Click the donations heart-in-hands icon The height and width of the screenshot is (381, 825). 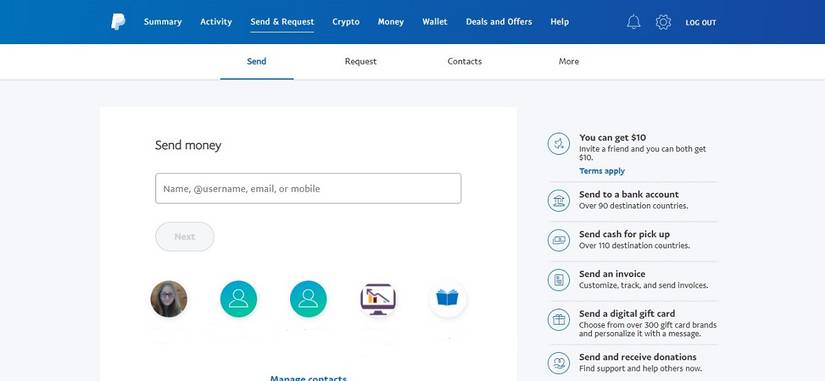559,363
